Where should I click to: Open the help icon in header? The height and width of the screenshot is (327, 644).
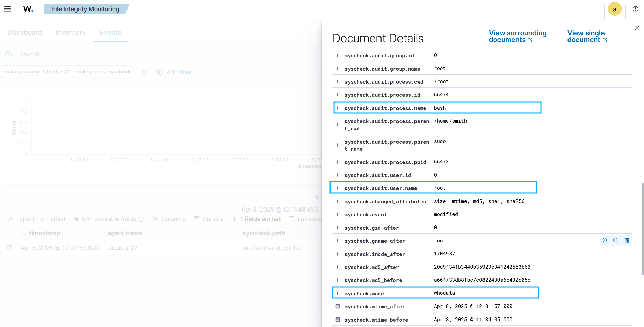(635, 9)
